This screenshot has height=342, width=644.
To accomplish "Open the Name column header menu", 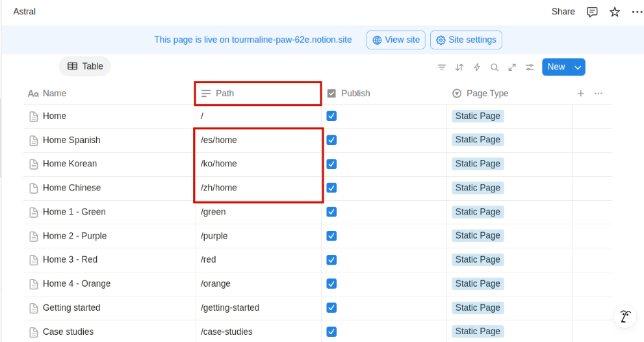I will pyautogui.click(x=109, y=94).
